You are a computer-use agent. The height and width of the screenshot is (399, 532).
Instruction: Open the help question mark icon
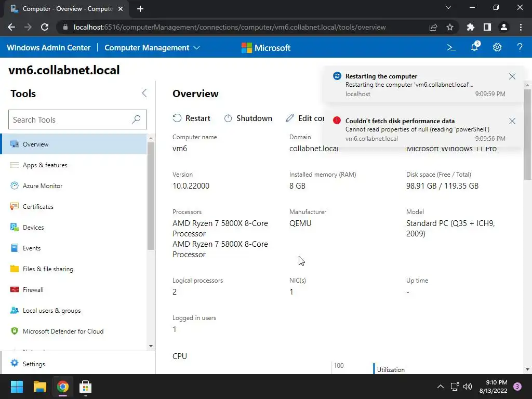click(520, 47)
